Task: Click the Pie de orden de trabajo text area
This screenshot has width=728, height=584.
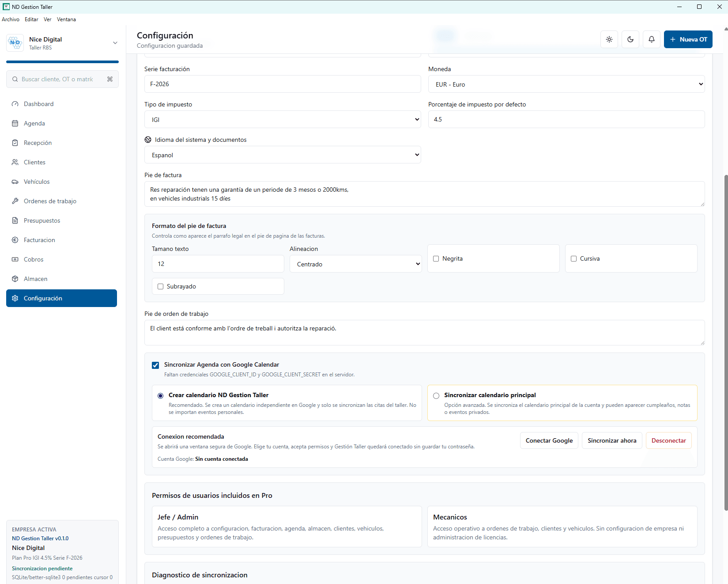Action: click(x=425, y=333)
